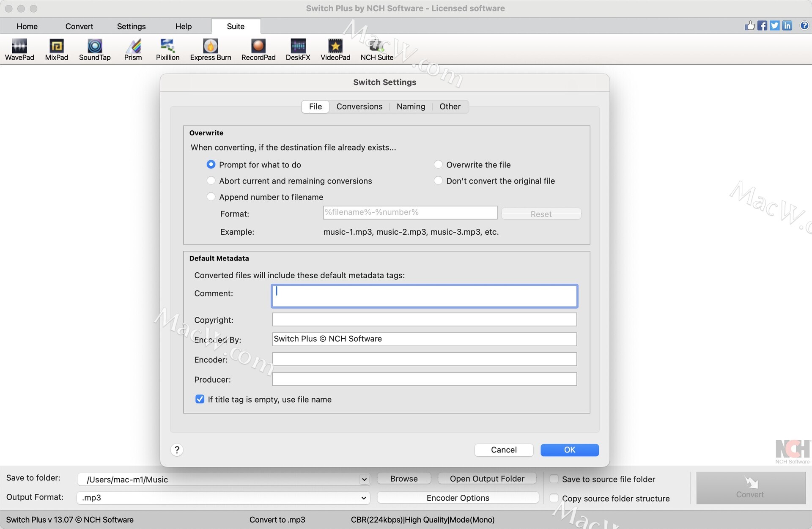Launch Express Burn icon
Image resolution: width=812 pixels, height=529 pixels.
[210, 49]
